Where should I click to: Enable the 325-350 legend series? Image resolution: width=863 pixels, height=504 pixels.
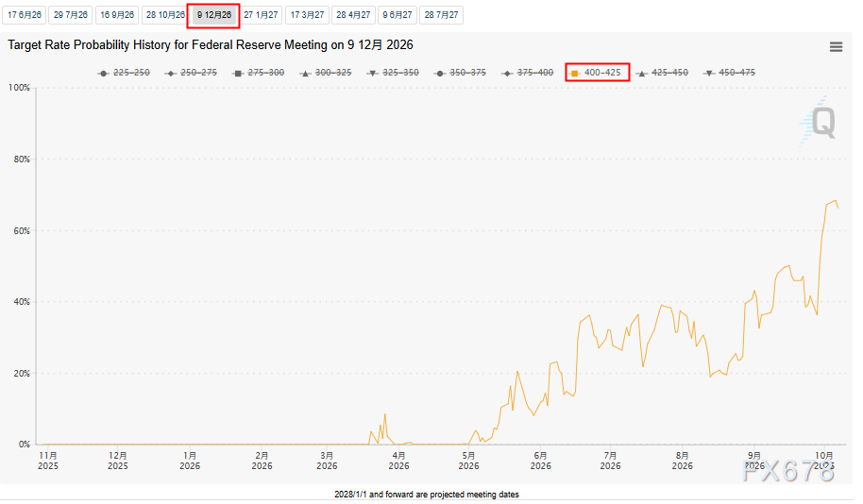pos(393,73)
